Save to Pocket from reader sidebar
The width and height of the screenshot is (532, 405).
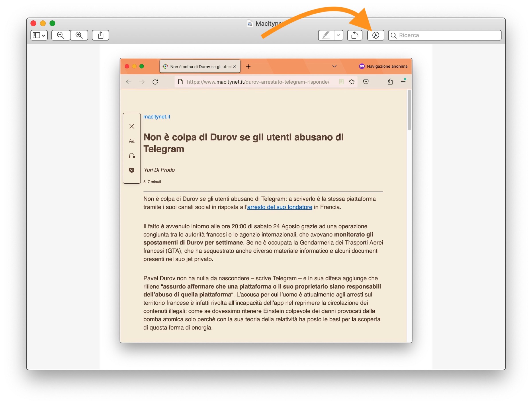click(x=131, y=170)
